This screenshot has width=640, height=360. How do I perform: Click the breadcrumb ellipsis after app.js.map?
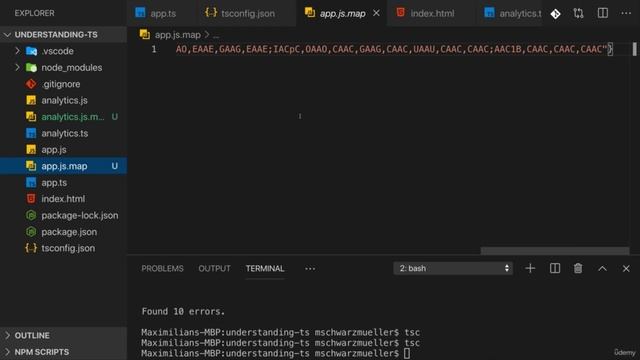click(x=216, y=35)
